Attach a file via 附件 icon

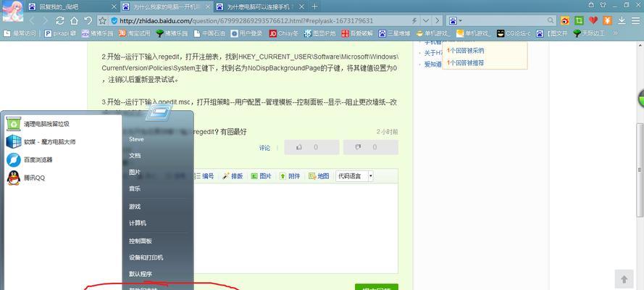[290, 175]
